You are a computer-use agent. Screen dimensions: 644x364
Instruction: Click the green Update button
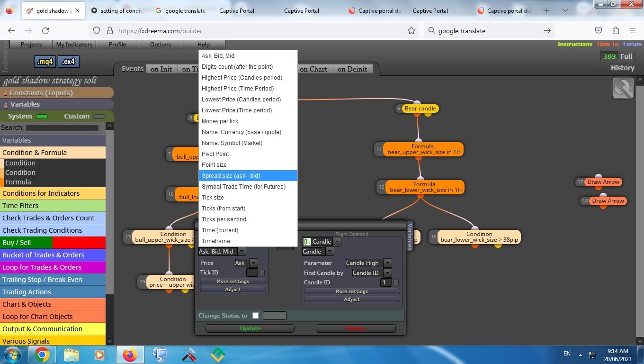(250, 328)
